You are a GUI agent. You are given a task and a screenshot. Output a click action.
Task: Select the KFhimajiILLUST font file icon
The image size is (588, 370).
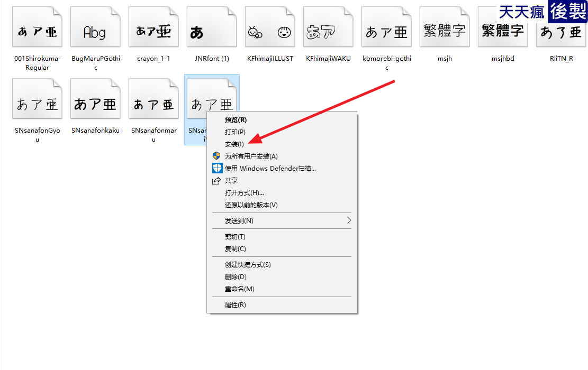tap(270, 26)
